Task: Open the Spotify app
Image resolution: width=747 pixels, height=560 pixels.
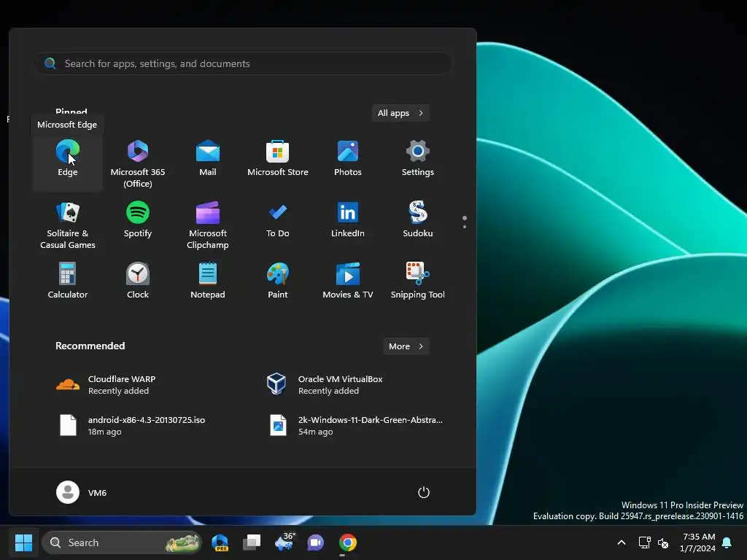Action: pos(138,220)
